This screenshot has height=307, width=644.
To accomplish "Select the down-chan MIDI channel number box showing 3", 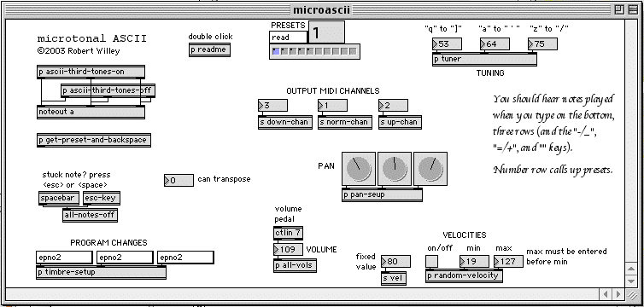I will (272, 106).
